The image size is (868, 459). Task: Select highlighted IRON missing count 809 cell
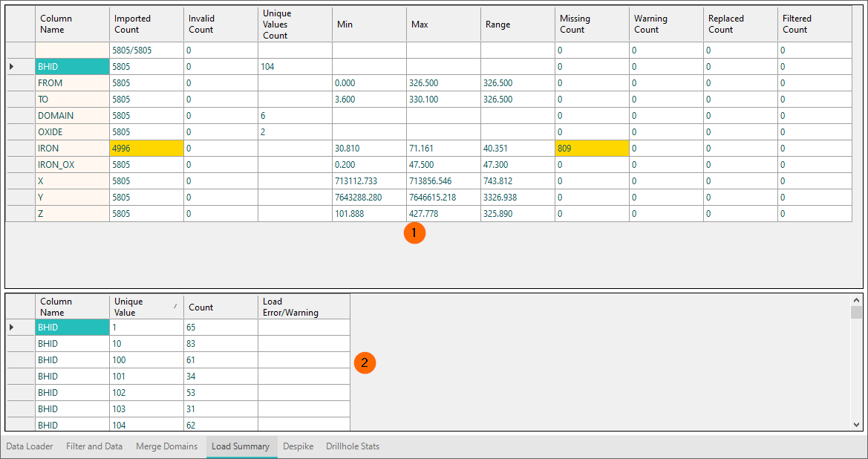coord(592,149)
